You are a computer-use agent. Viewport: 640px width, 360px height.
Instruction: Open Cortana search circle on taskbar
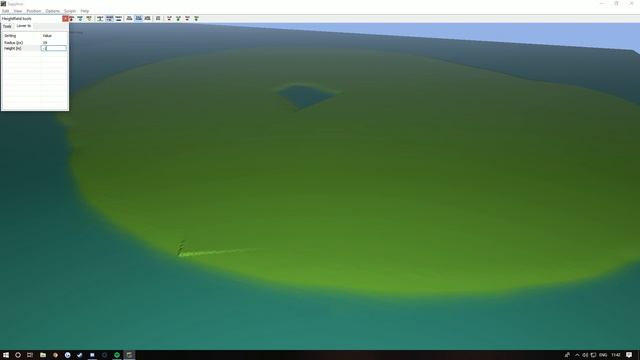click(x=18, y=355)
